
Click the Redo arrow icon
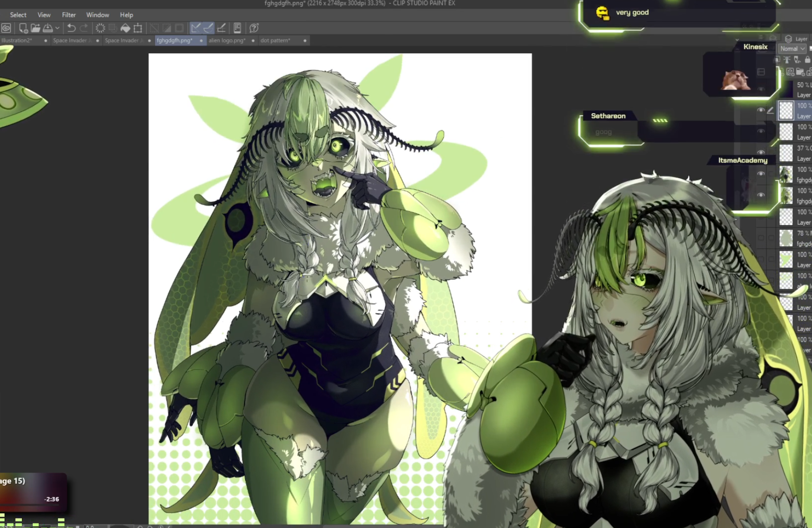point(84,28)
